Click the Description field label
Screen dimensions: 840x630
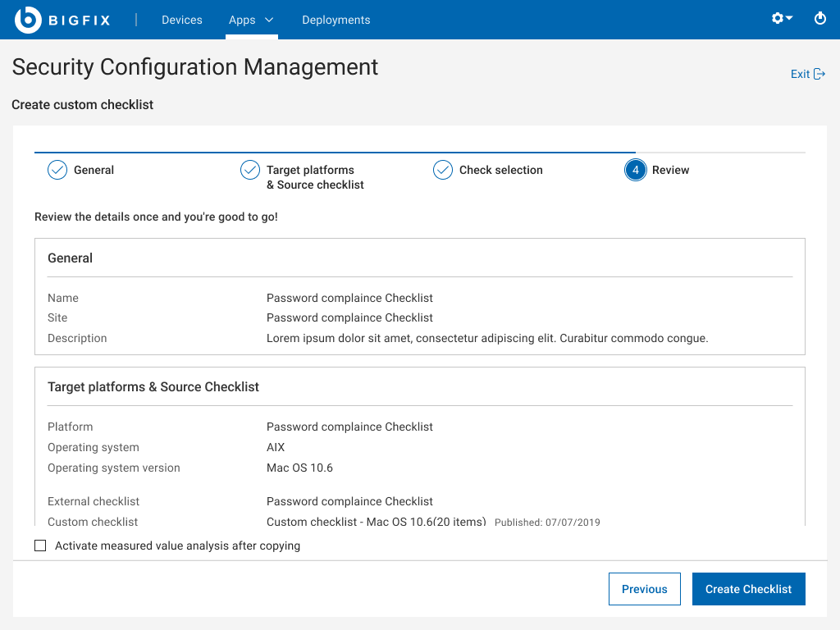(x=77, y=338)
